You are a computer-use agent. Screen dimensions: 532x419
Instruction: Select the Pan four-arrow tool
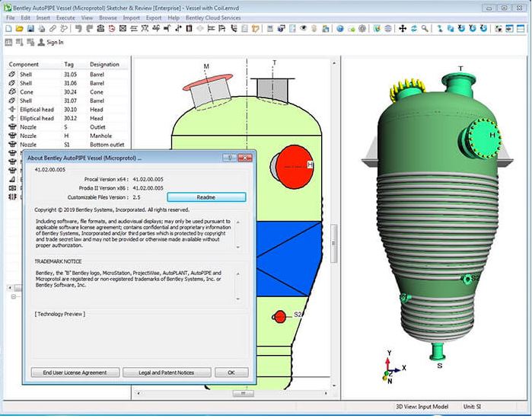(x=403, y=29)
